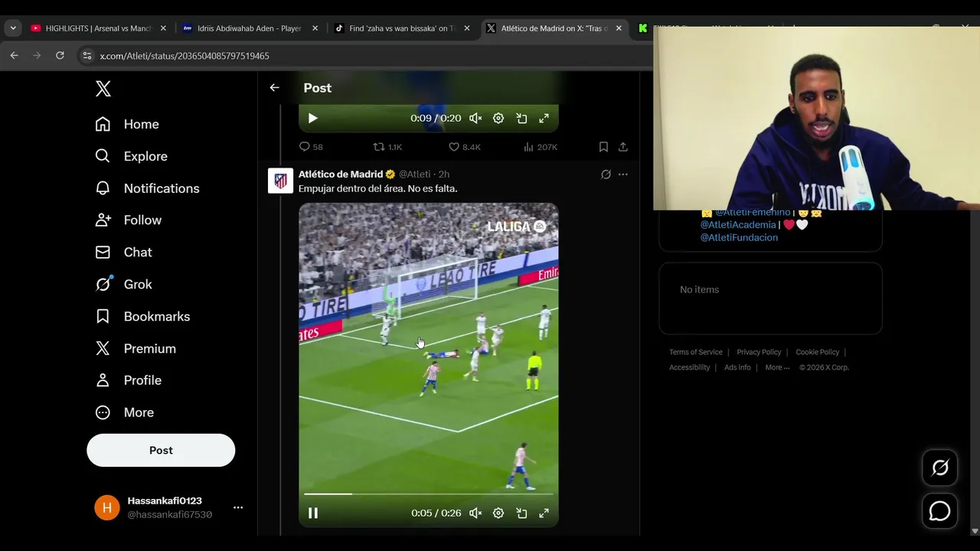The width and height of the screenshot is (980, 551).
Task: Open Privacy Policy link
Action: click(x=759, y=352)
